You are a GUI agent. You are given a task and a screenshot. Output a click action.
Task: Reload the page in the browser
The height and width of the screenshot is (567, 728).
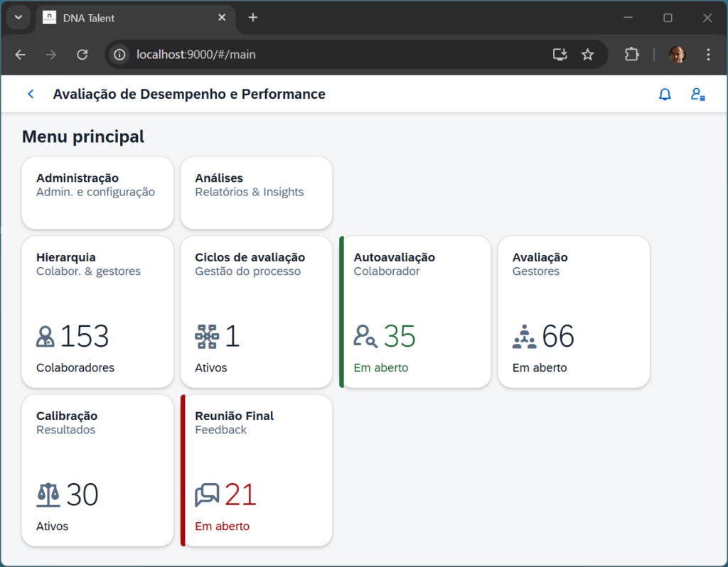point(82,55)
